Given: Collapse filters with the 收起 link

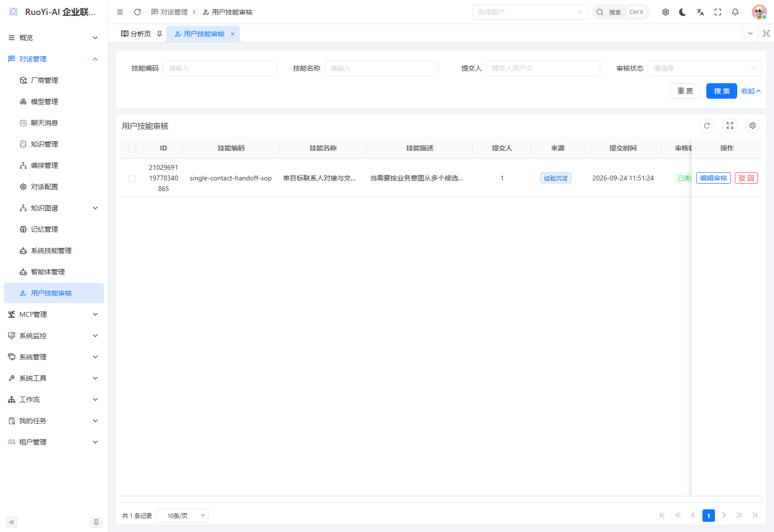Looking at the screenshot, I should pyautogui.click(x=751, y=91).
